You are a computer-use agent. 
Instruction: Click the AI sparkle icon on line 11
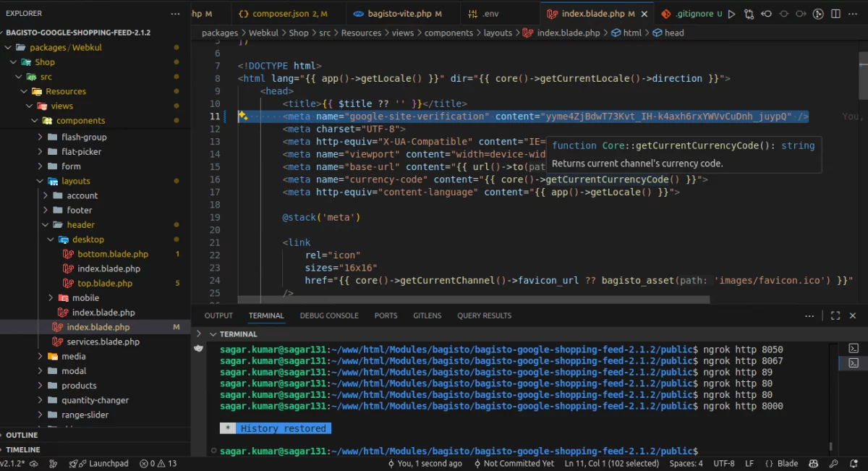243,116
